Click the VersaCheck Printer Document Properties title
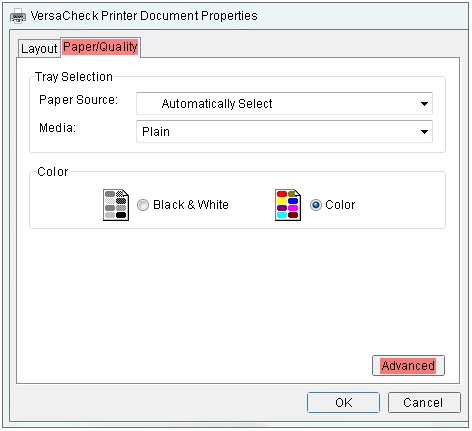Image resolution: width=472 pixels, height=431 pixels. click(144, 16)
